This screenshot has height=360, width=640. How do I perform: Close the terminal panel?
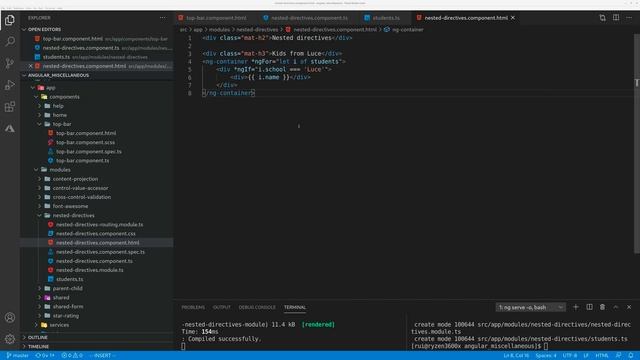tap(629, 307)
